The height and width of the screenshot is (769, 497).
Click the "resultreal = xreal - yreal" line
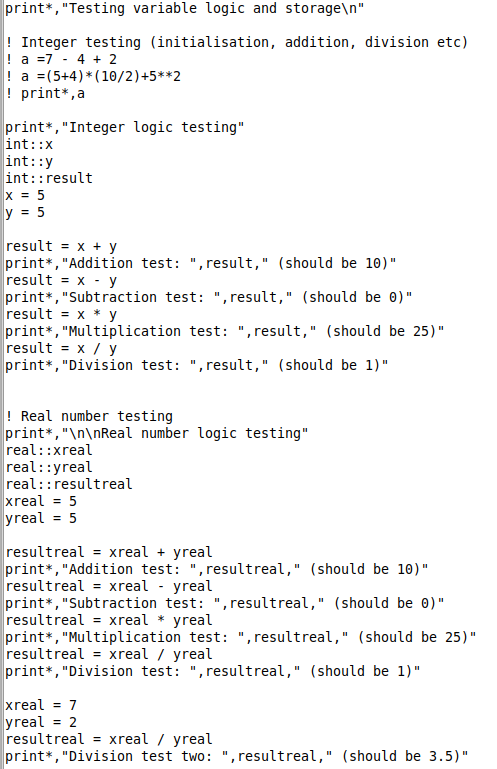pos(109,587)
